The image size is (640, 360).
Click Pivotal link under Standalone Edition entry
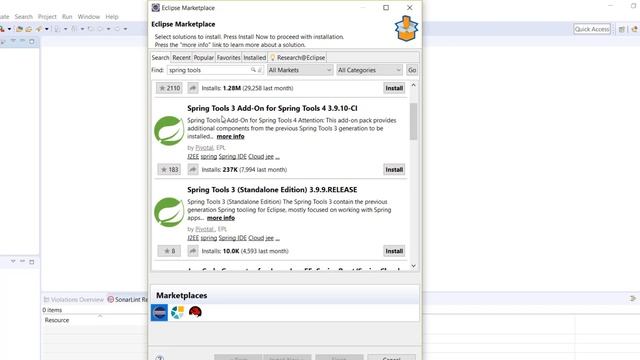(x=205, y=229)
